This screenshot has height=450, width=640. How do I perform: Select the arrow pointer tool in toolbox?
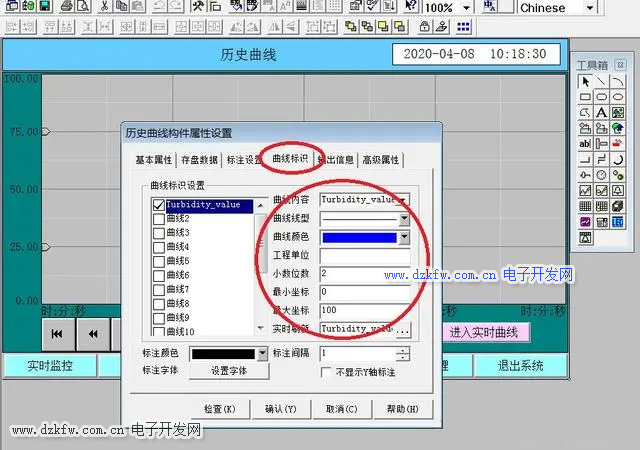(585, 81)
